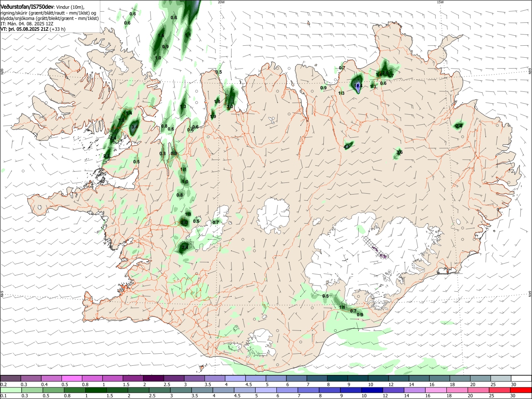Click the 0.1 label on the rain legend

[3, 396]
